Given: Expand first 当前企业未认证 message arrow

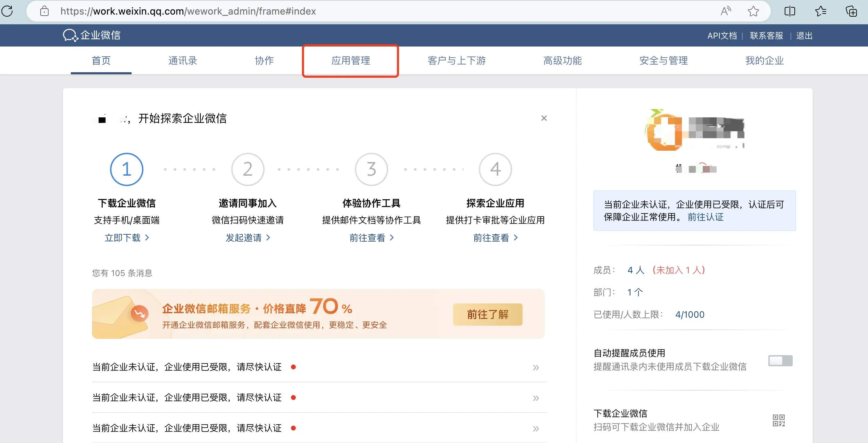Looking at the screenshot, I should tap(536, 367).
